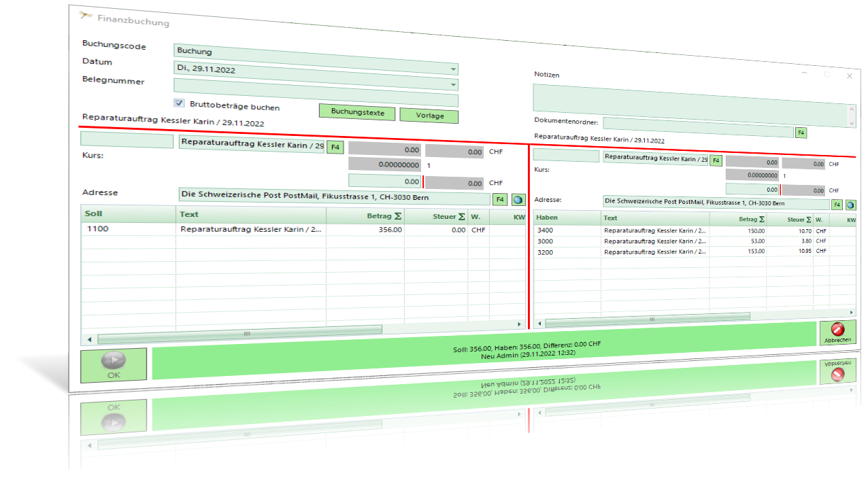Click the W. column header in Haben table
This screenshot has width=868, height=482.
[821, 220]
